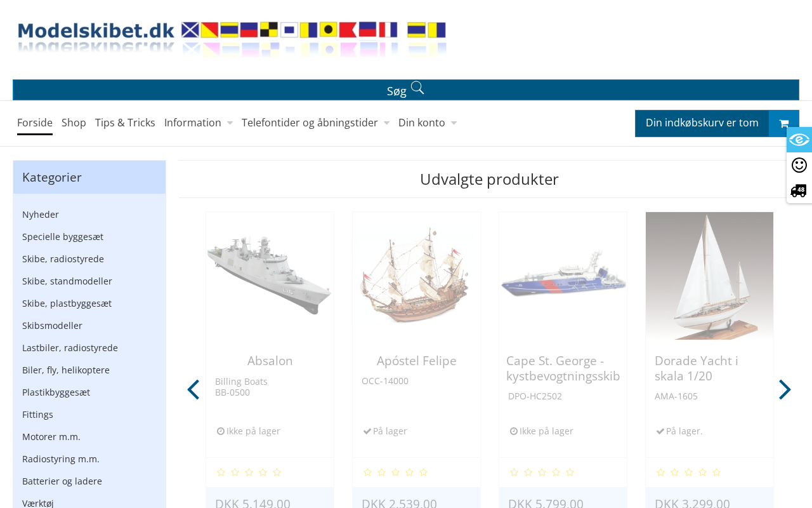Click the eye icon on right sidebar
This screenshot has height=508, width=812.
[799, 140]
